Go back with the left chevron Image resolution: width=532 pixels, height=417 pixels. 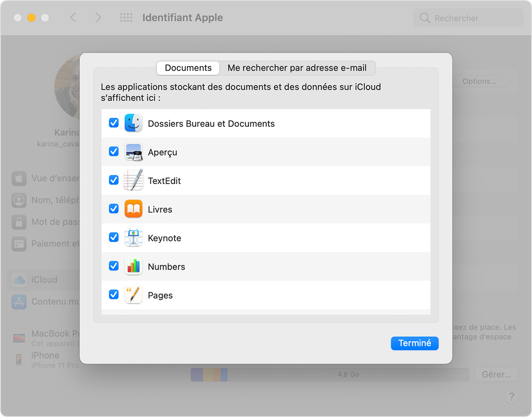tap(73, 18)
